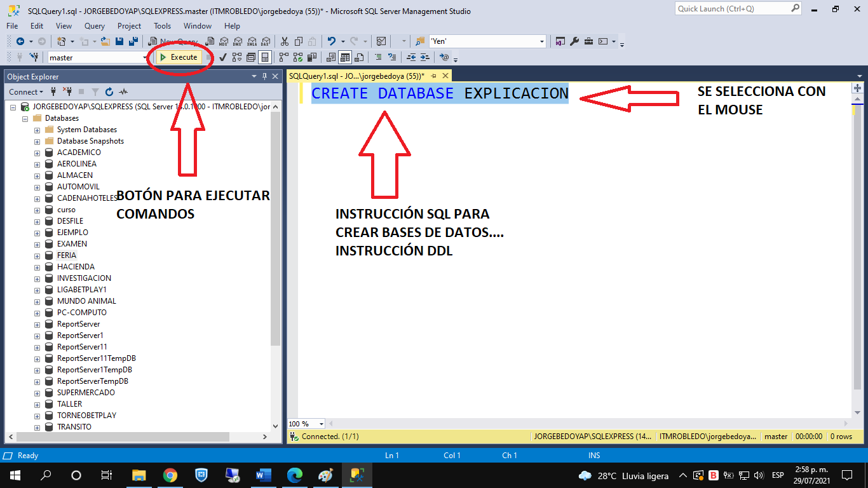Open the Toolbox briefcase icon
The height and width of the screenshot is (488, 868).
(x=588, y=41)
